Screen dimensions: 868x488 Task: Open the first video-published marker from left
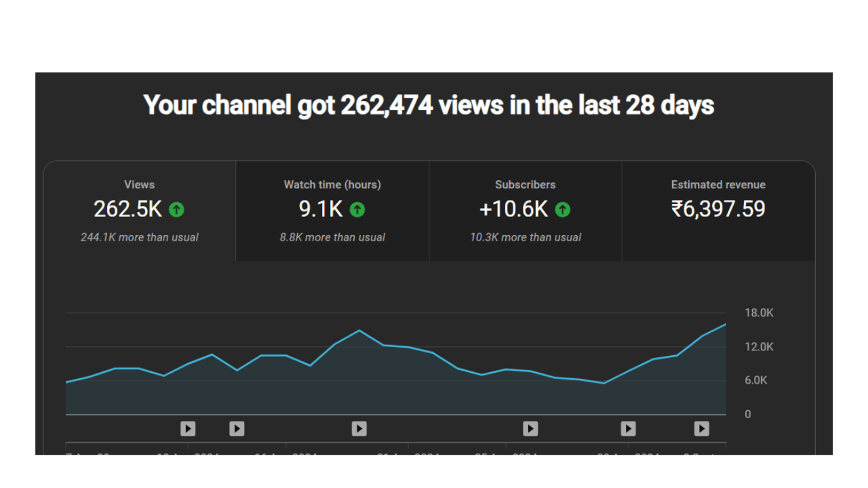(188, 428)
